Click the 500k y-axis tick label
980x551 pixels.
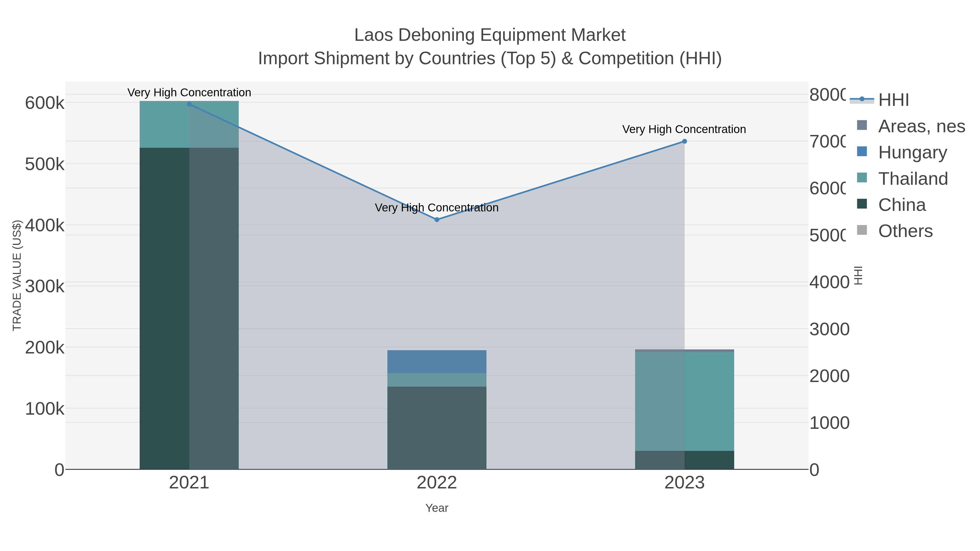[x=45, y=164]
